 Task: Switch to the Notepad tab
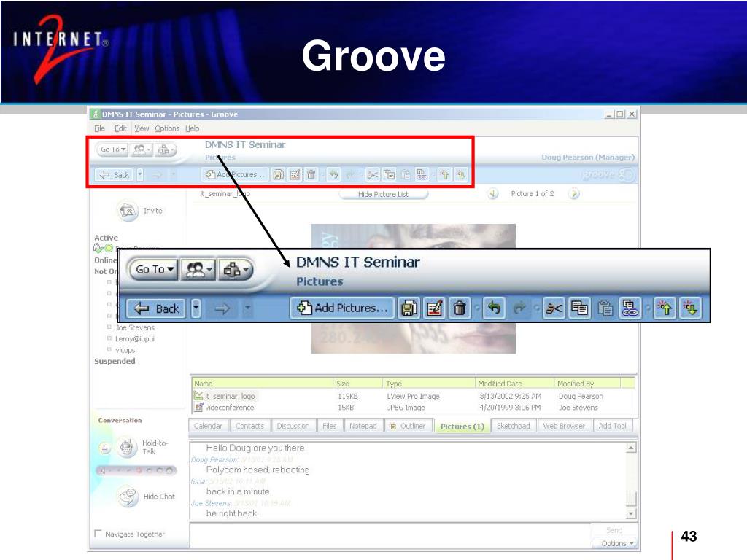[363, 426]
